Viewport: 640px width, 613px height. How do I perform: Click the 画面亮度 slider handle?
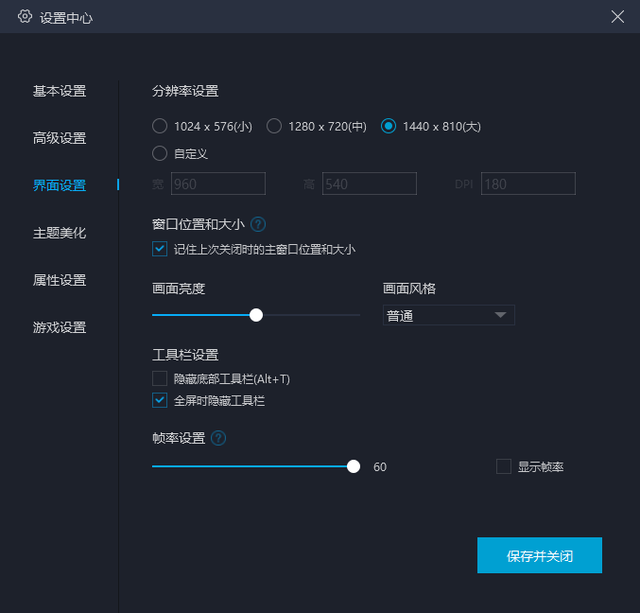pyautogui.click(x=256, y=315)
